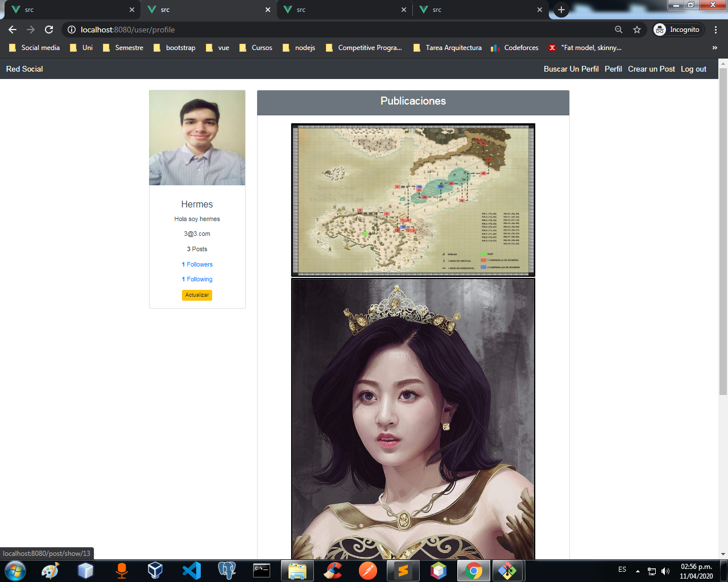This screenshot has height=582, width=728.
Task: Go to Red Social home brand link
Action: coord(24,69)
